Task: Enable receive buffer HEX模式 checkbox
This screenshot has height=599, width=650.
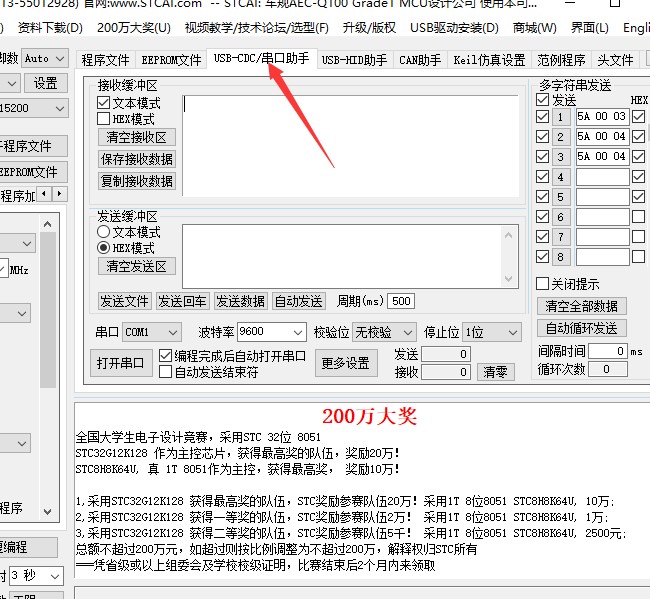Action: coord(103,119)
